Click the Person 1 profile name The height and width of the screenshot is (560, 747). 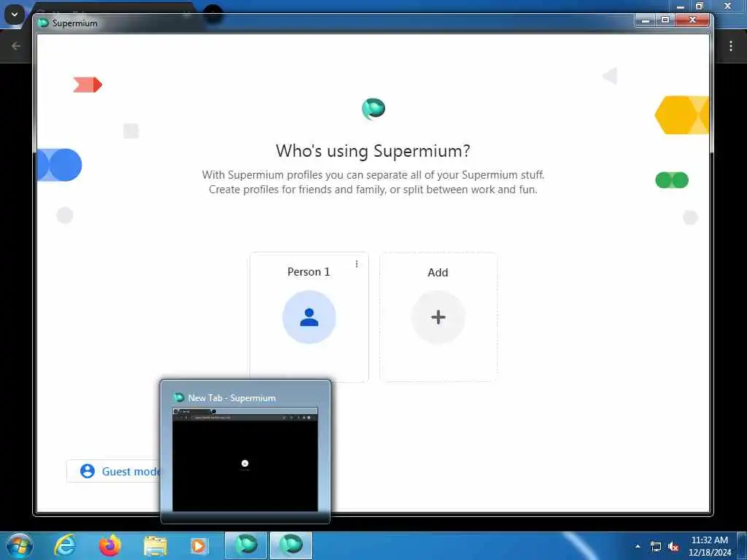click(x=309, y=272)
